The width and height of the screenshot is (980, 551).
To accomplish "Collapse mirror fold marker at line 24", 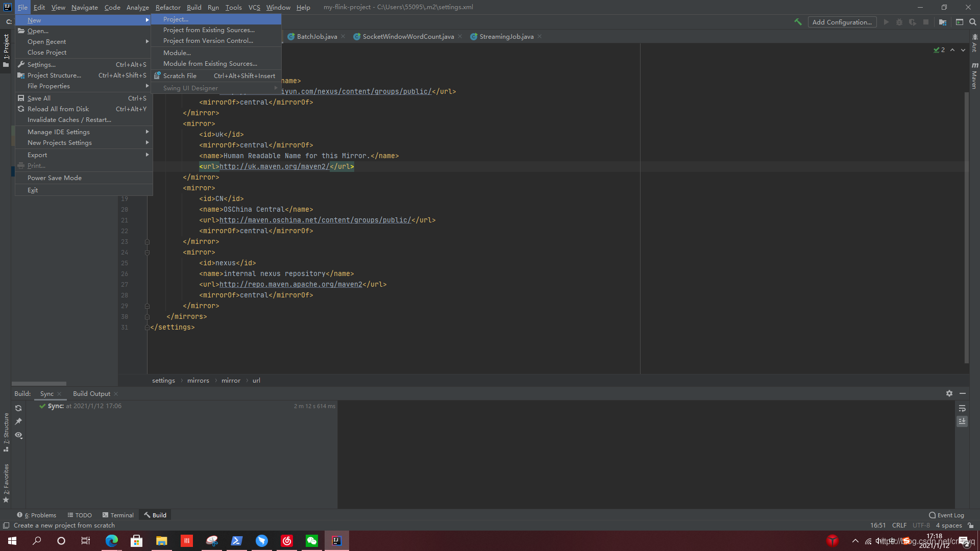I will click(x=147, y=253).
